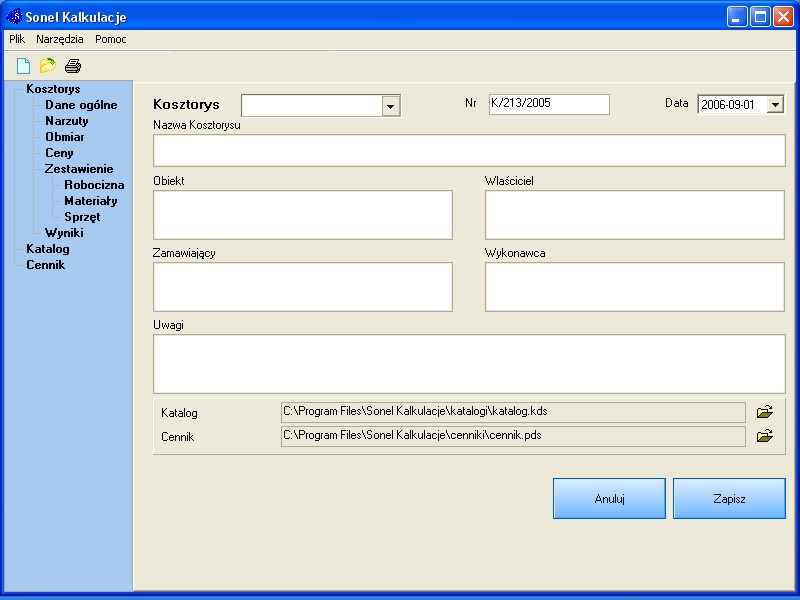Click the Anuluj button
The width and height of the screenshot is (800, 600).
[609, 498]
